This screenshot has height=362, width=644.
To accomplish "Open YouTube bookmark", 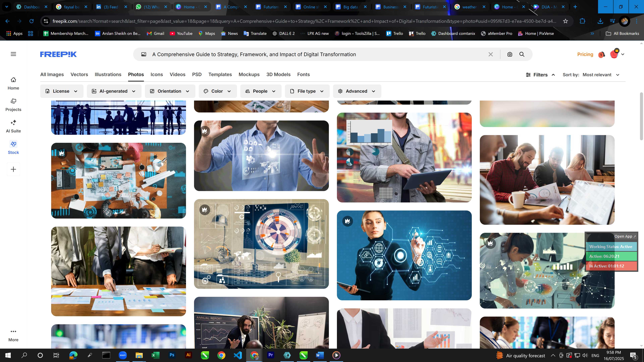I will (181, 34).
